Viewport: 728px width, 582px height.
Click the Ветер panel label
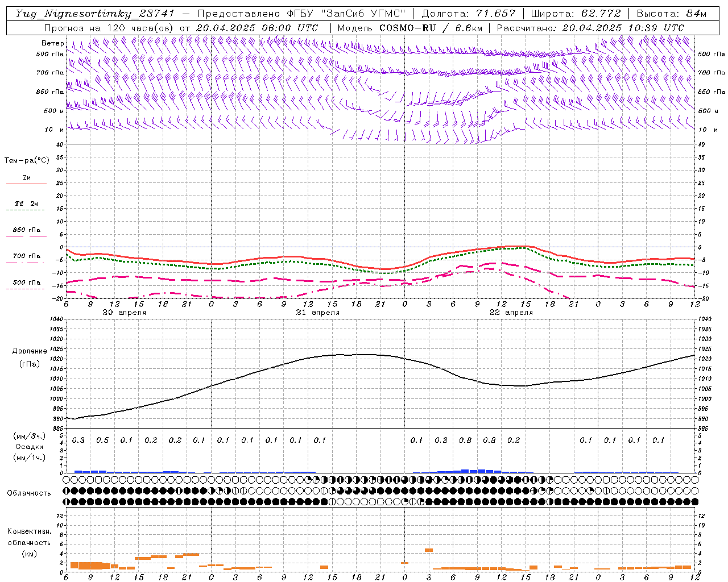(x=53, y=43)
